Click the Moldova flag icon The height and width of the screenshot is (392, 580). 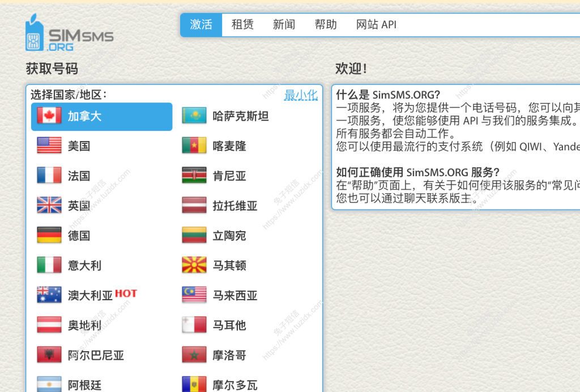tap(194, 384)
